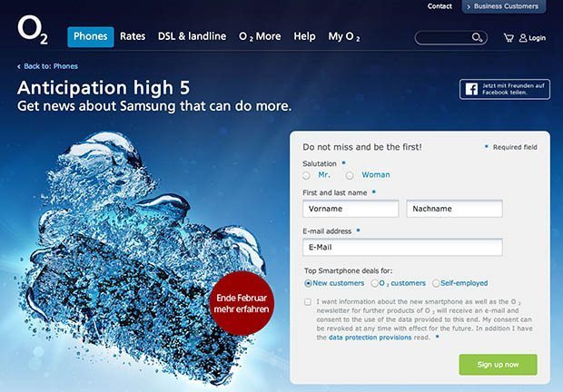The height and width of the screenshot is (392, 563).
Task: Click the E-Mail address input field
Action: (x=402, y=248)
